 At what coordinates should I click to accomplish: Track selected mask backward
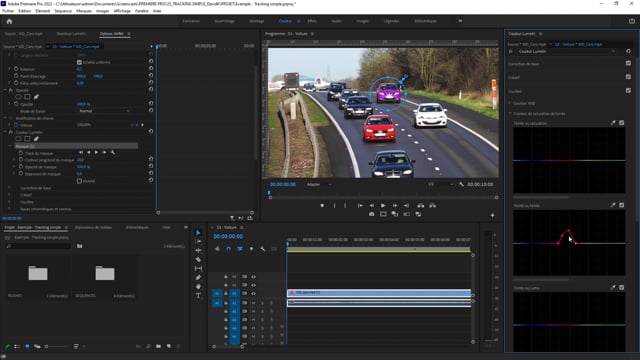coord(89,153)
